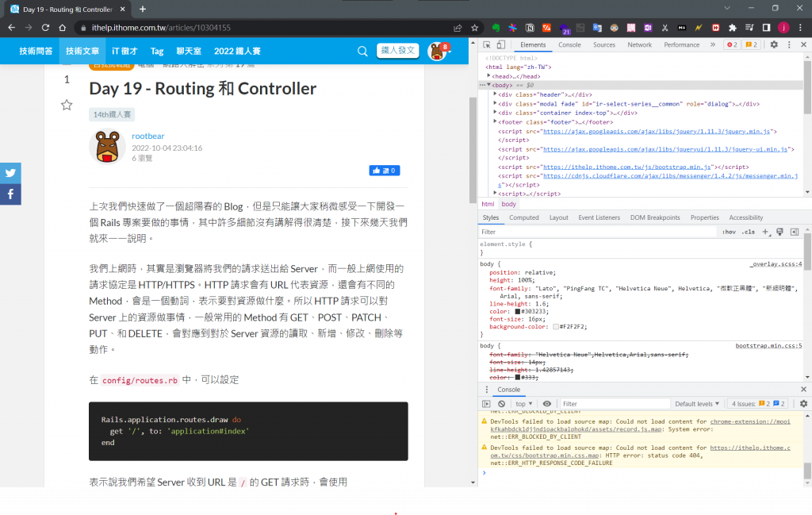Open the Accessibility sidebar tab

(x=745, y=217)
